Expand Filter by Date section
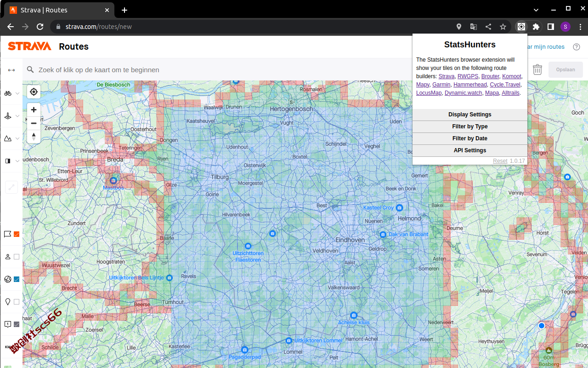 click(x=470, y=138)
